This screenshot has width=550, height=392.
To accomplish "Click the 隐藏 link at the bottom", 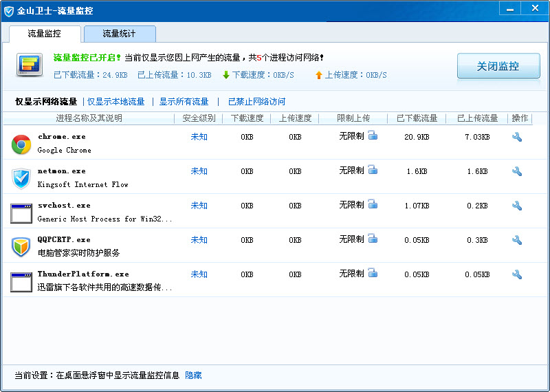I will (193, 375).
